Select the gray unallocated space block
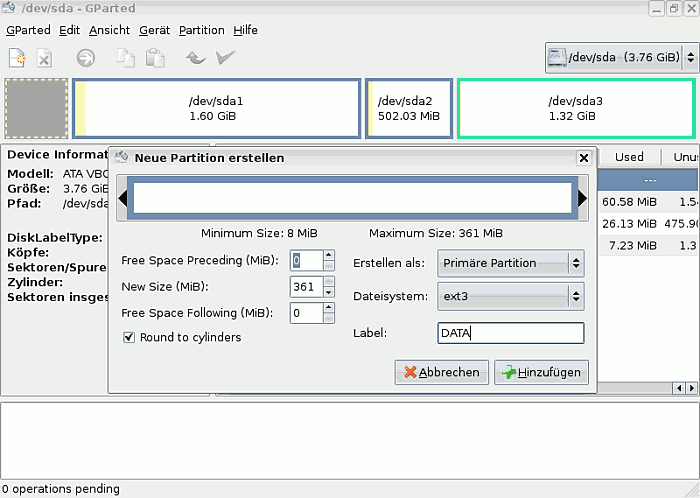Viewport: 700px width, 498px height. click(x=36, y=108)
